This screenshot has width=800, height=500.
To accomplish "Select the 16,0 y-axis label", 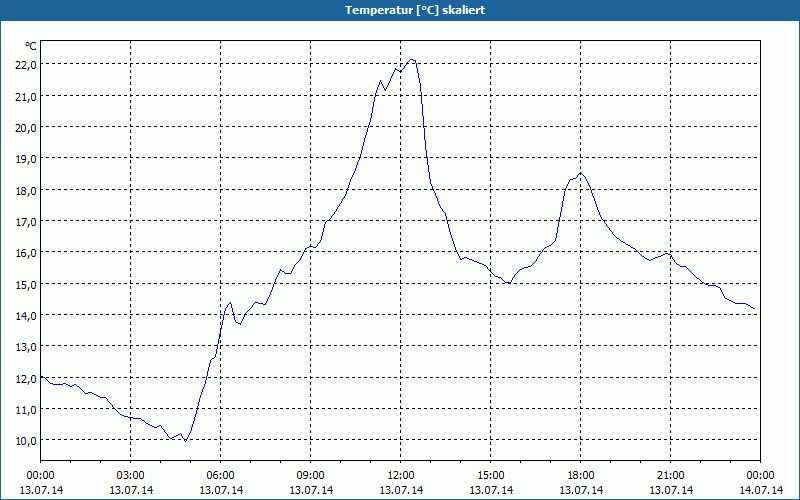I will click(27, 253).
